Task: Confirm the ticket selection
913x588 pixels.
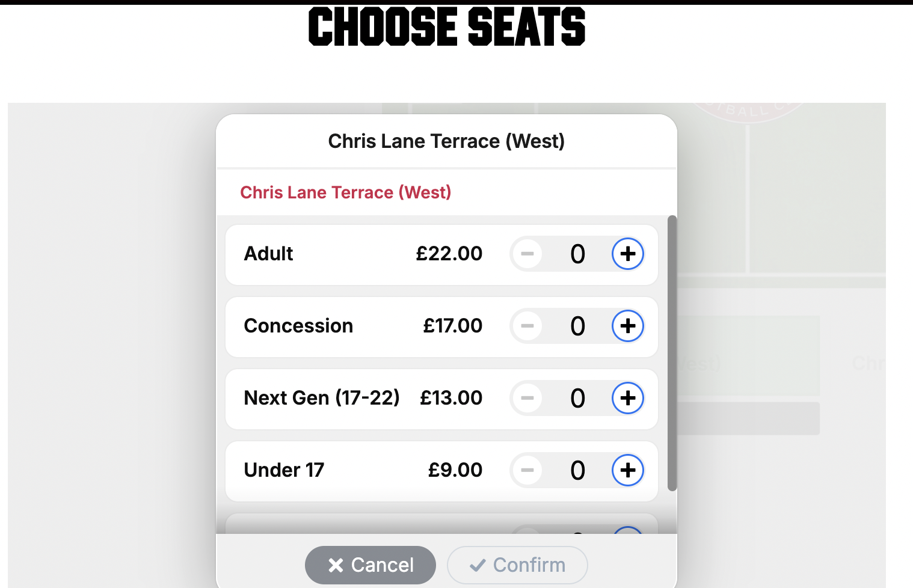Action: 517,565
